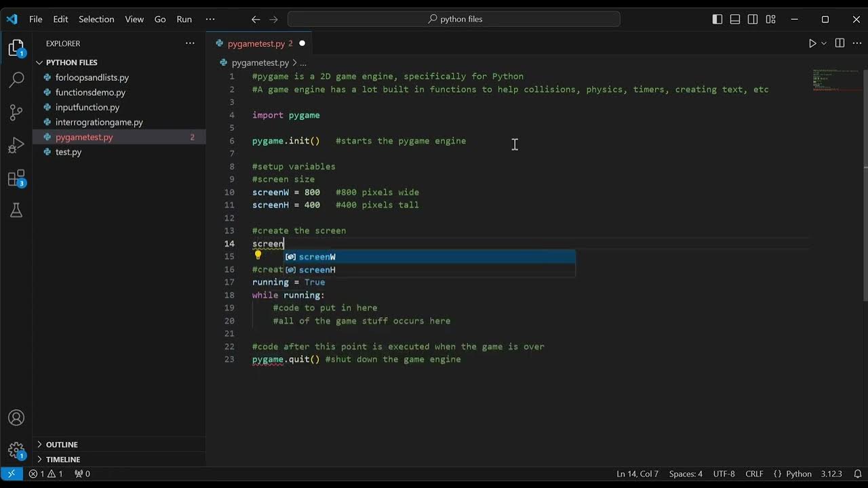The image size is (868, 488).
Task: Choose screenW autocomplete suggestion
Action: point(429,257)
